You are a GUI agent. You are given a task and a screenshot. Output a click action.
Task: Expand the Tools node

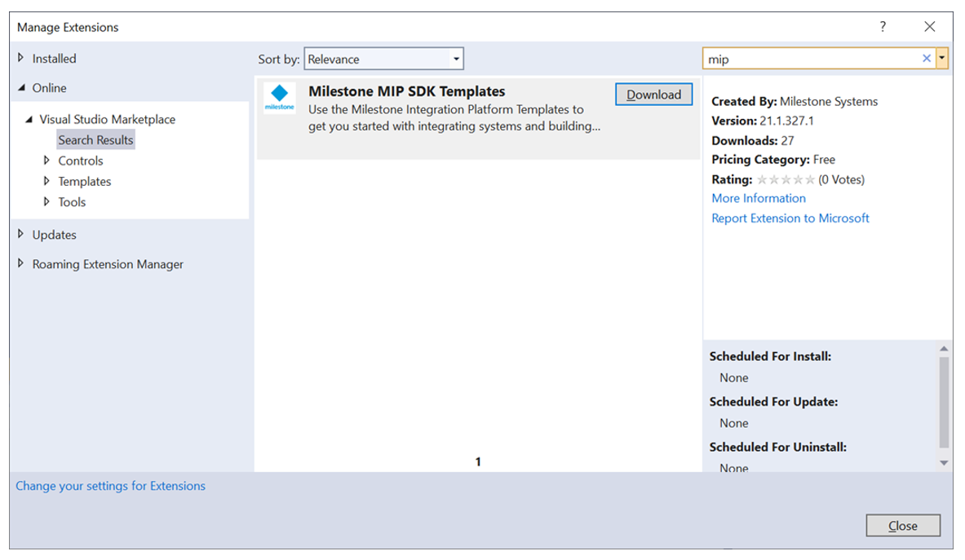point(46,201)
